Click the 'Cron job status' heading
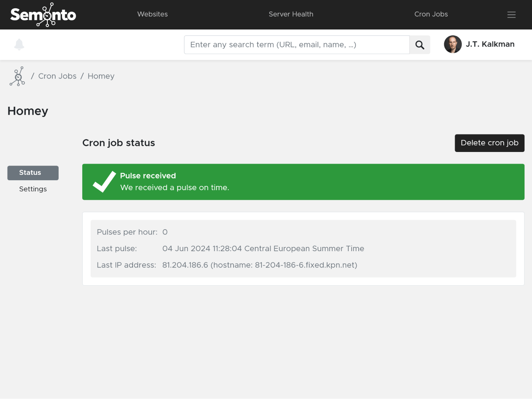 click(x=118, y=143)
